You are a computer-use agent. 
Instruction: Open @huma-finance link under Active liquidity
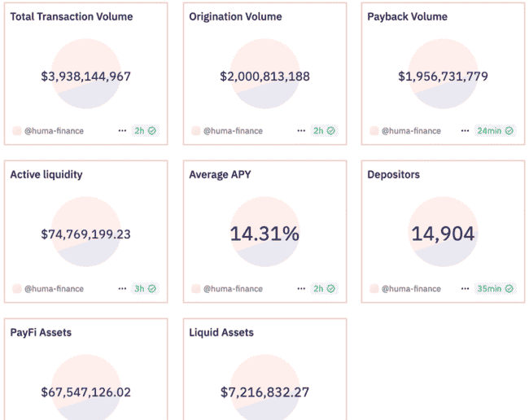[x=54, y=288]
